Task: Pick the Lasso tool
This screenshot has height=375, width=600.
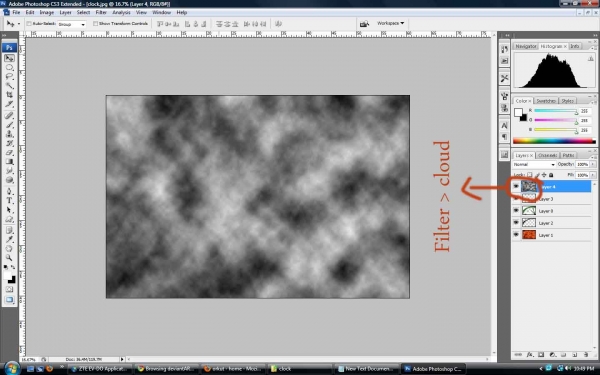Action: tap(9, 77)
